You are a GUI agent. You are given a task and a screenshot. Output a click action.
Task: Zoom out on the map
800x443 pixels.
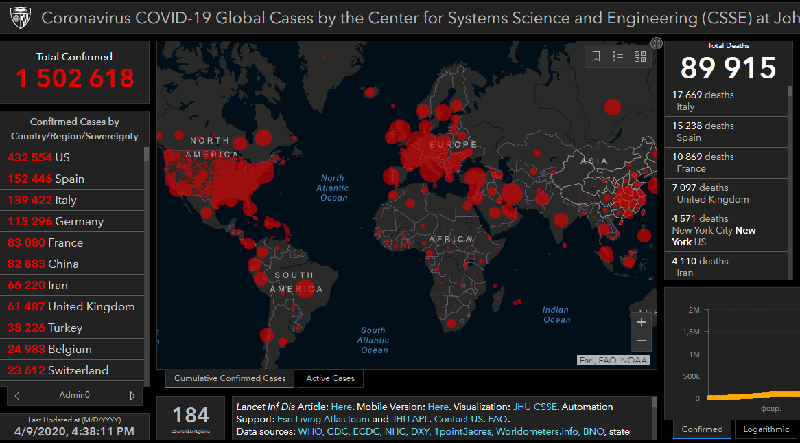(641, 342)
